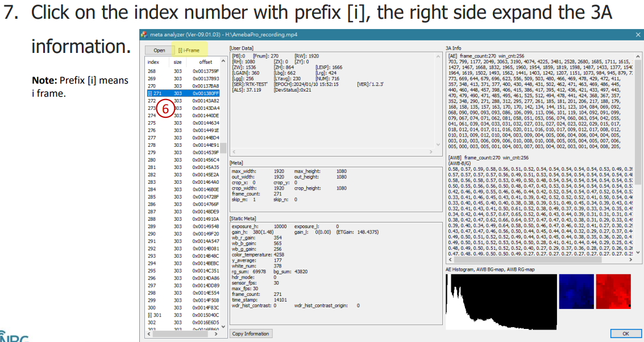644x342 pixels.
Task: Select the highlighted [i] 271 frame row
Action: click(183, 93)
